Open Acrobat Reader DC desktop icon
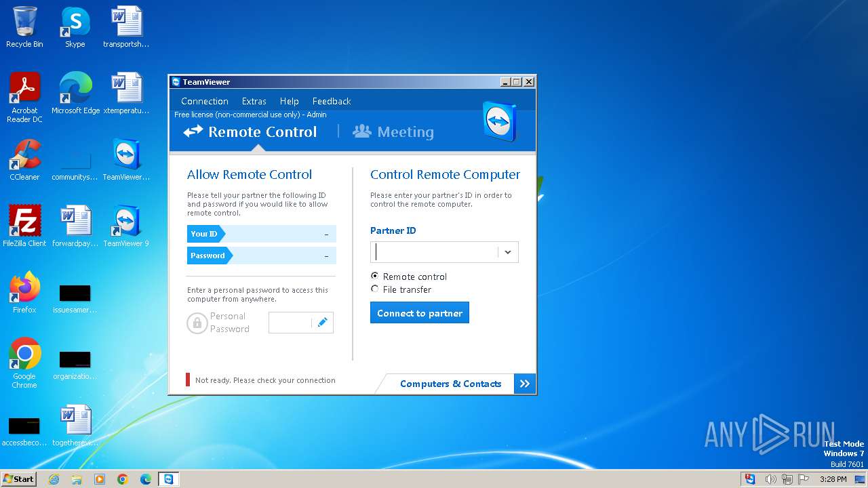 [24, 97]
